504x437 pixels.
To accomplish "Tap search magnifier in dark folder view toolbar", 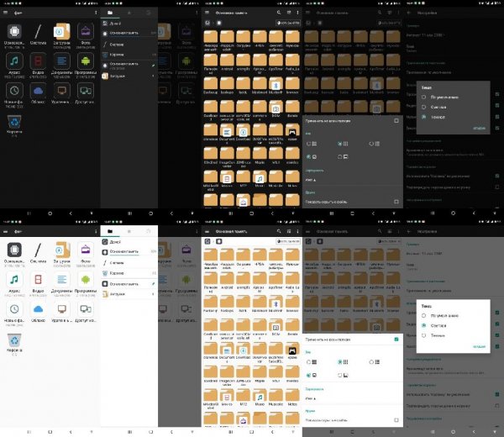I will tap(279, 13).
